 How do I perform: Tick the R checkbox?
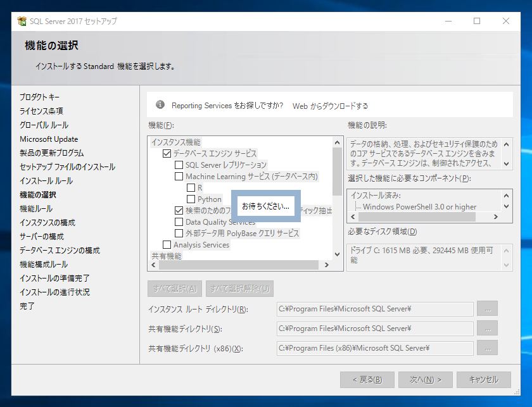click(191, 188)
